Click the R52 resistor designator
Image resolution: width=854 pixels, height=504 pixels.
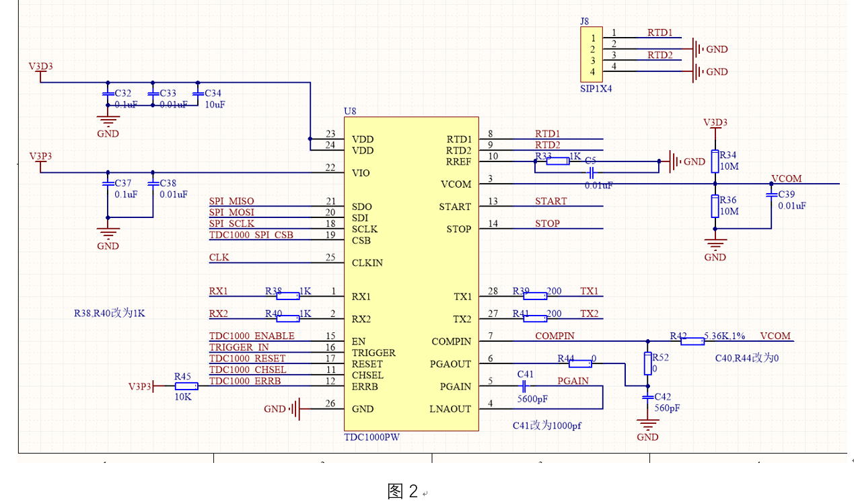click(x=662, y=357)
